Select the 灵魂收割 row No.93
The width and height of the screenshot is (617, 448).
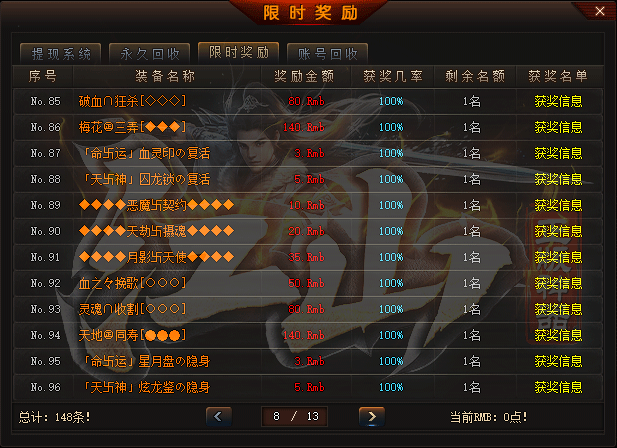point(308,310)
